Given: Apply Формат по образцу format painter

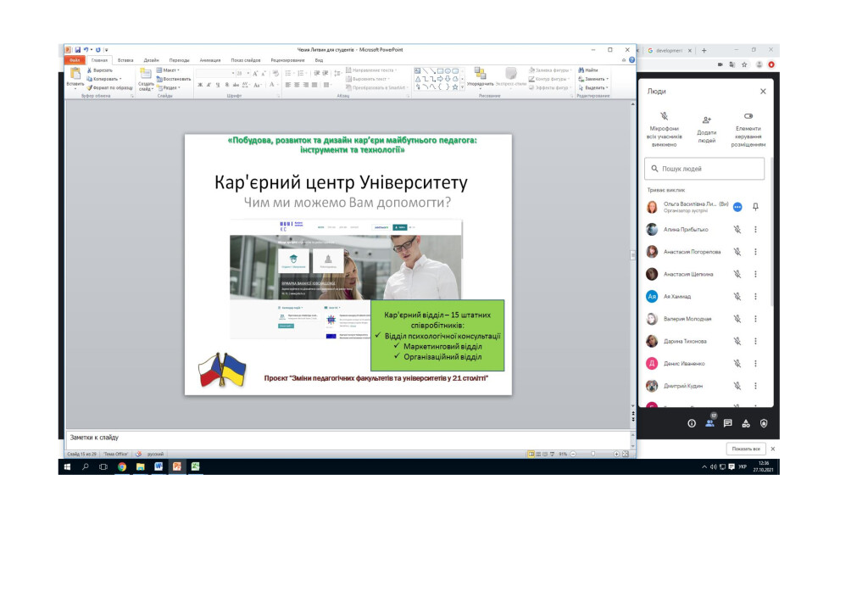Looking at the screenshot, I should [109, 87].
